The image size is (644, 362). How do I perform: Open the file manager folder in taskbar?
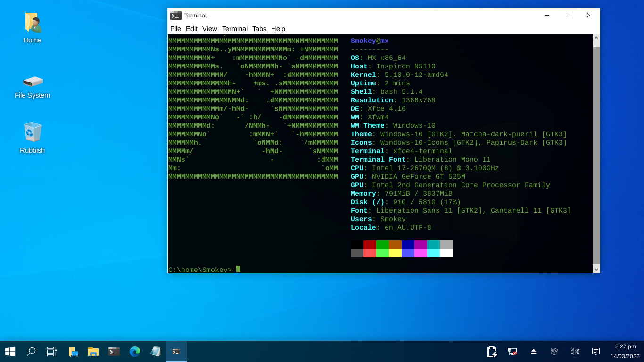point(93,352)
